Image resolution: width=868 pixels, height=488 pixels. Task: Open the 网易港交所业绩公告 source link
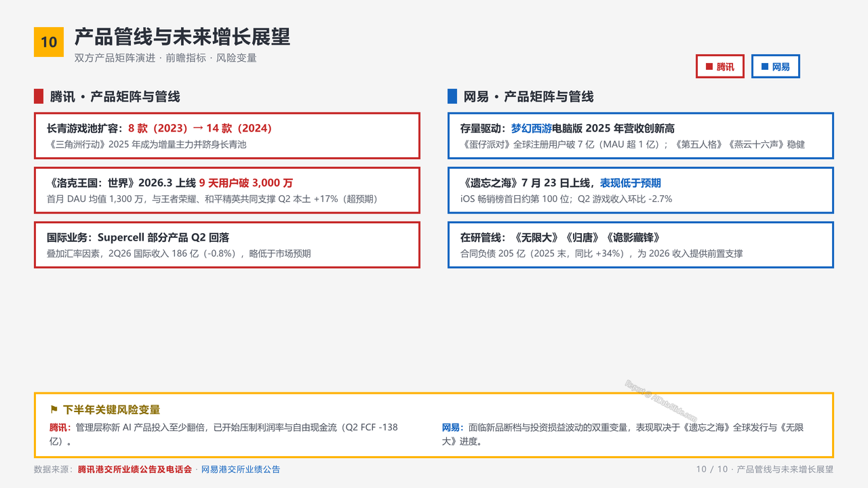pyautogui.click(x=241, y=469)
